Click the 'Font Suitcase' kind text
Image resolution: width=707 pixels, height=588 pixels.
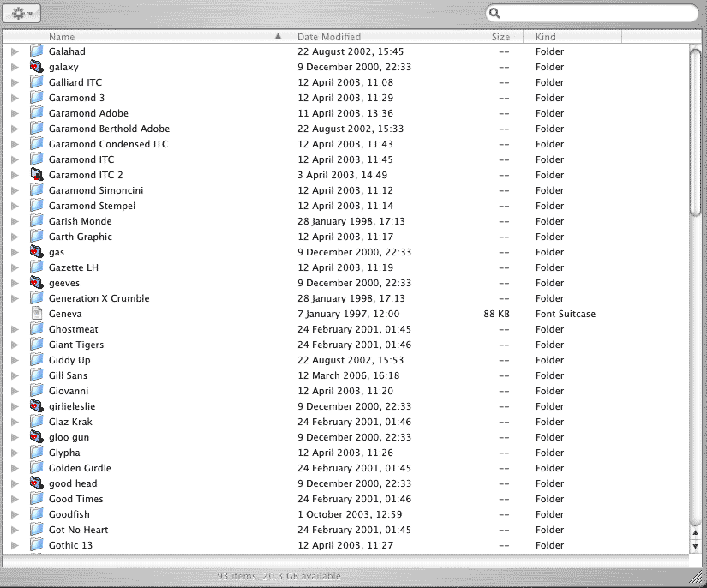pos(566,314)
